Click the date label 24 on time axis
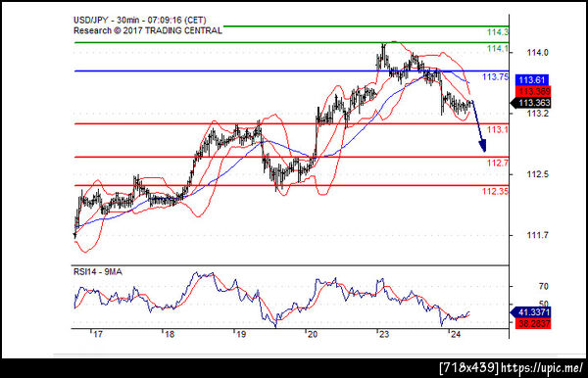Image resolution: width=588 pixels, height=378 pixels. (456, 335)
